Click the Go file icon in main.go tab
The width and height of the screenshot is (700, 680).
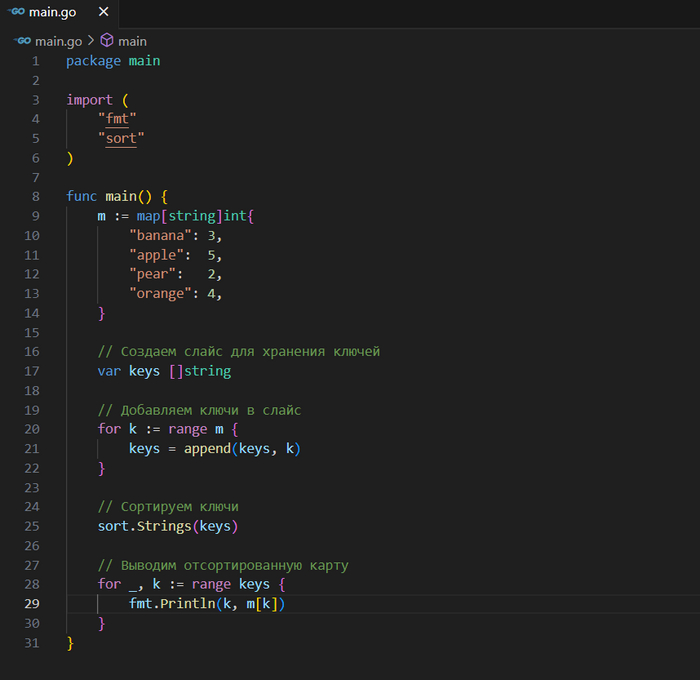[16, 11]
